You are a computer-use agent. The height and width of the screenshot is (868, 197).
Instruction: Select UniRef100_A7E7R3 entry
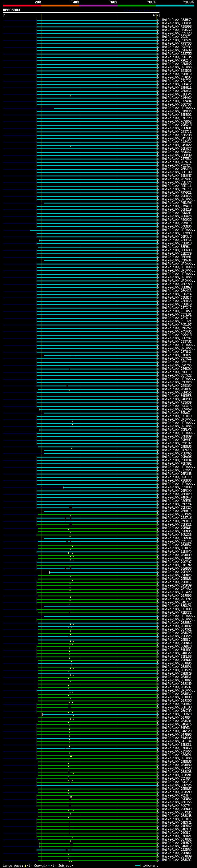[176, 118]
